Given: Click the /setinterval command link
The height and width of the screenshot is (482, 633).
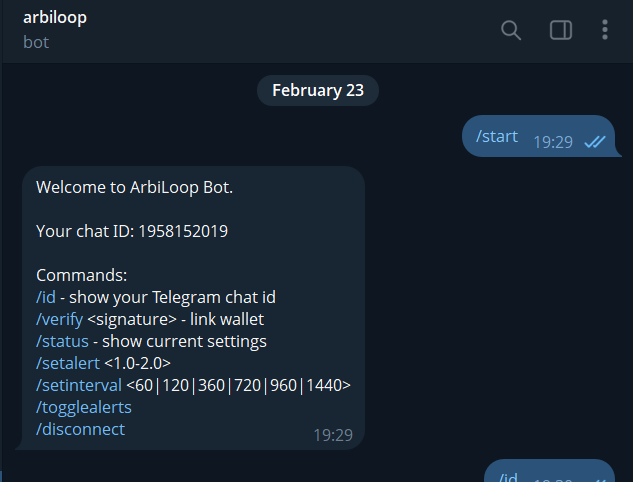Looking at the screenshot, I should [79, 385].
